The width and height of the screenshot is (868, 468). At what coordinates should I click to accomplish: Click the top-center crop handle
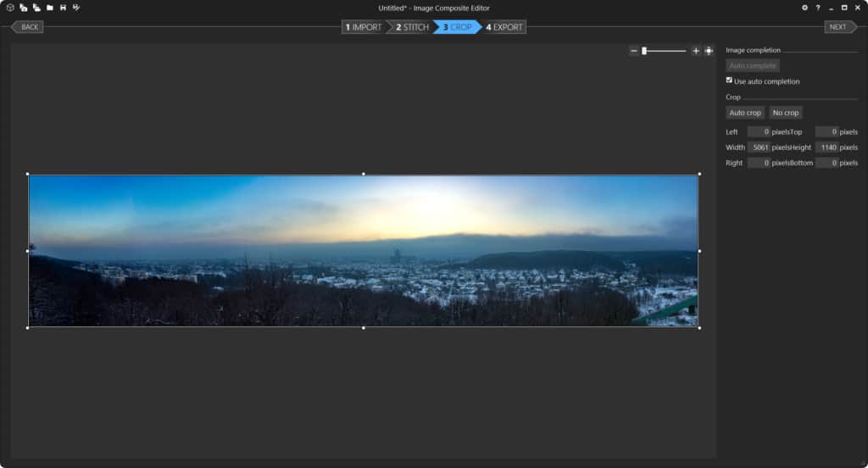click(364, 174)
